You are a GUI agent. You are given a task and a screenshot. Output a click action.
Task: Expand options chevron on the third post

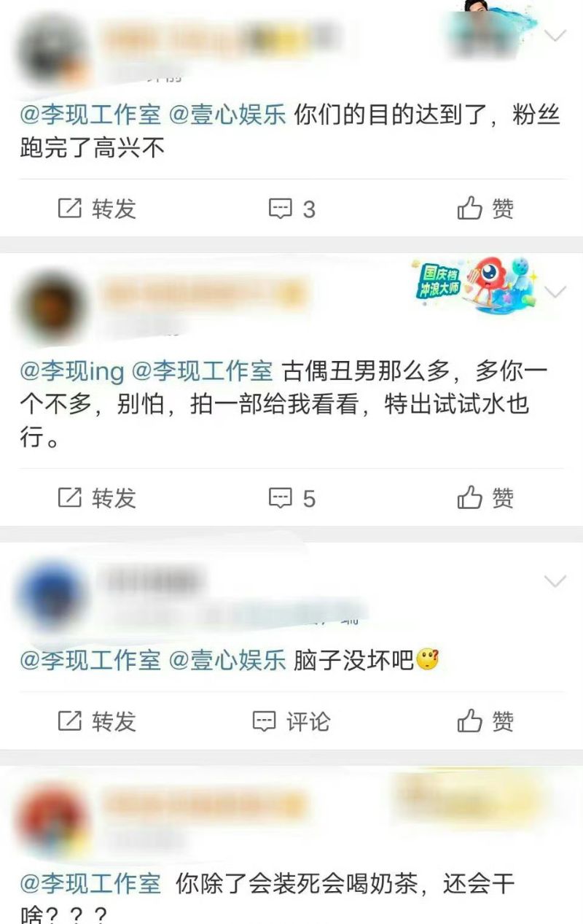click(555, 581)
